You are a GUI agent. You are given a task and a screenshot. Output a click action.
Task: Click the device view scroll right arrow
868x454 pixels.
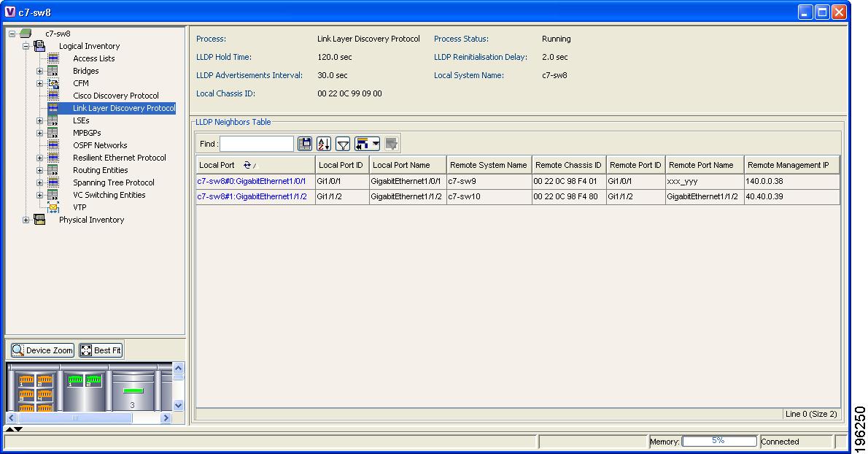[166, 418]
